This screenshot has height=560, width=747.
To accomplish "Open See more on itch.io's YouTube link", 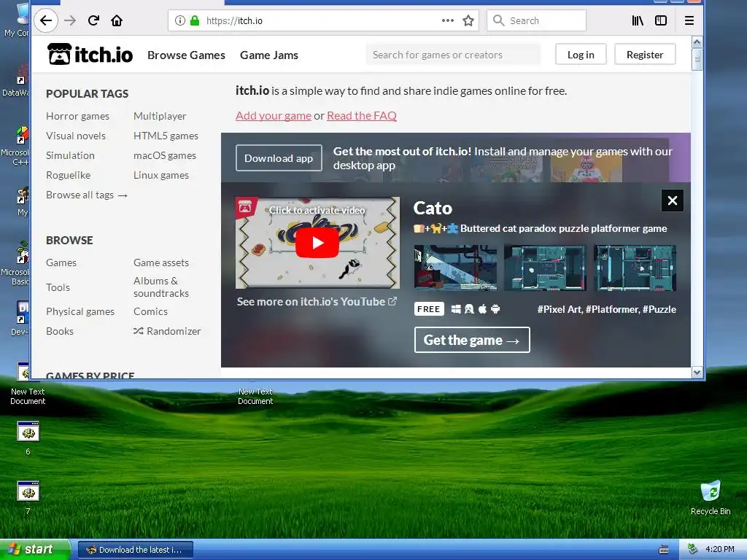I will 317,301.
